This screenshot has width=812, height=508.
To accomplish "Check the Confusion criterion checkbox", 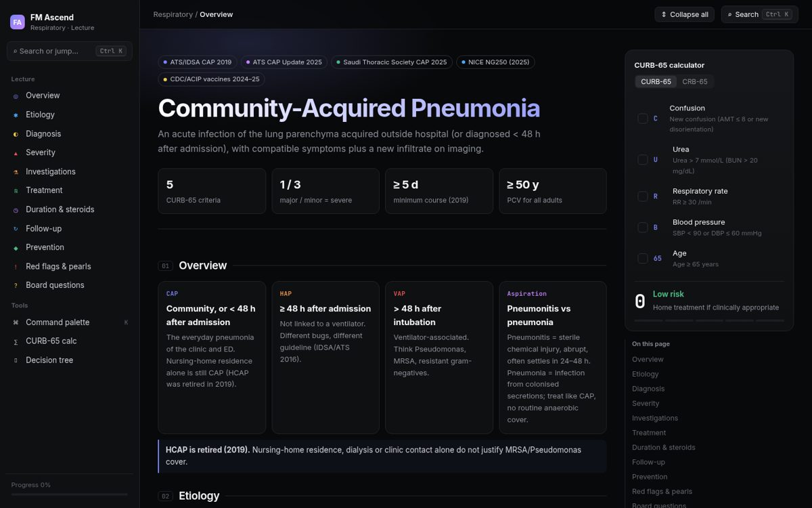I will click(643, 119).
